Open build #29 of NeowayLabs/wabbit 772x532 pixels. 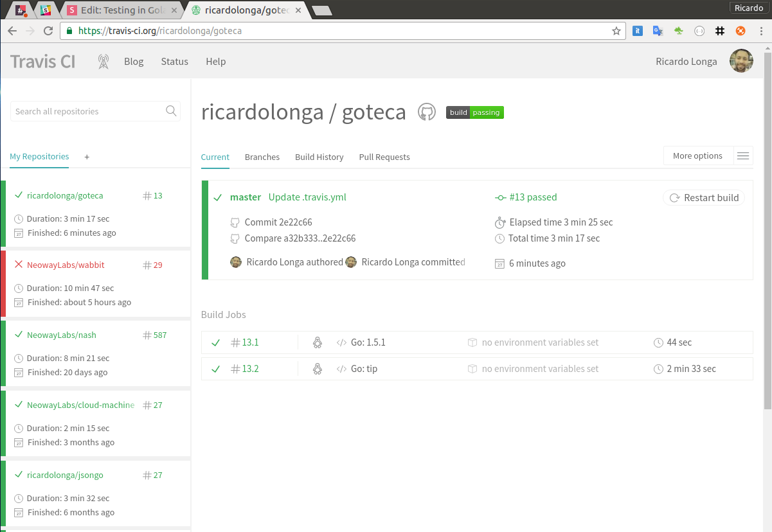pyautogui.click(x=153, y=265)
